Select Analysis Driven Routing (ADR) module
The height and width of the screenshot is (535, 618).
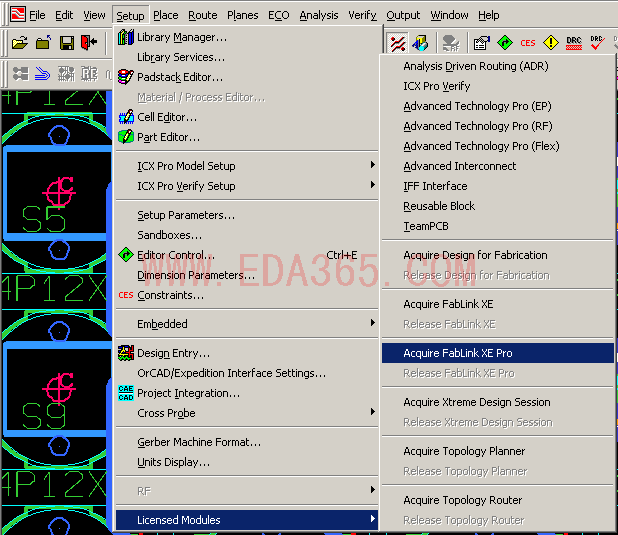click(x=498, y=66)
